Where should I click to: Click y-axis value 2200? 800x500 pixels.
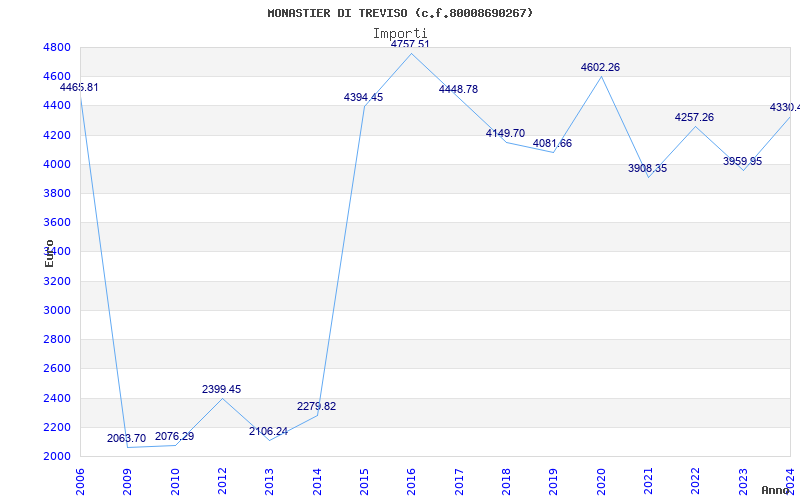click(x=58, y=427)
